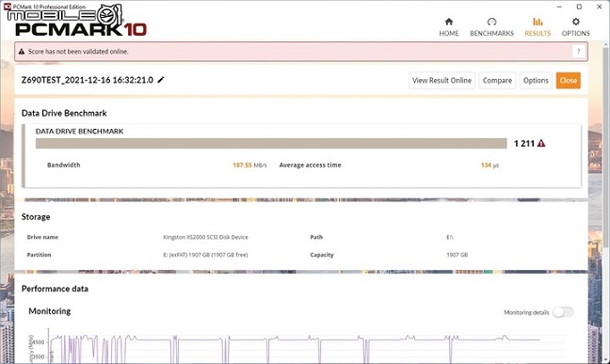Click View Result Online button
This screenshot has height=364, width=610.
441,81
